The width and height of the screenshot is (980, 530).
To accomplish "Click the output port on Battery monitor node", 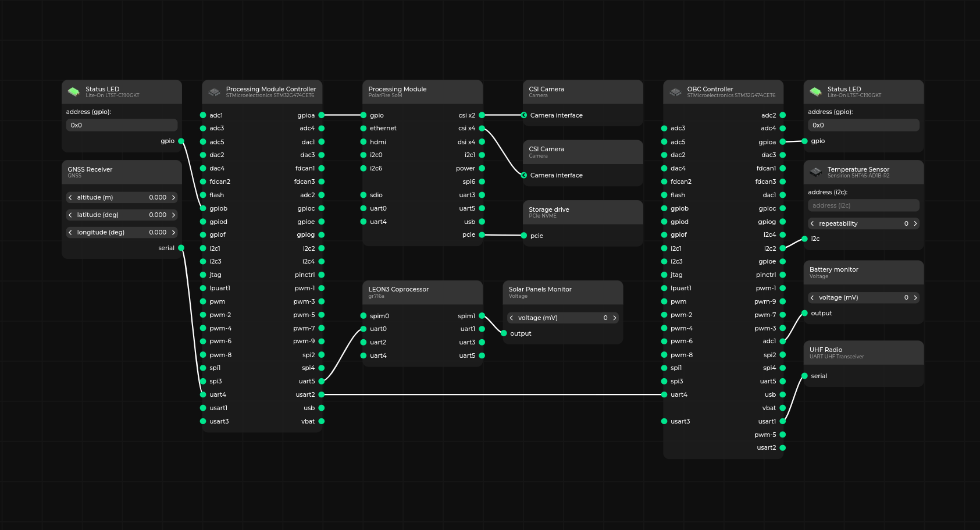I will point(805,313).
